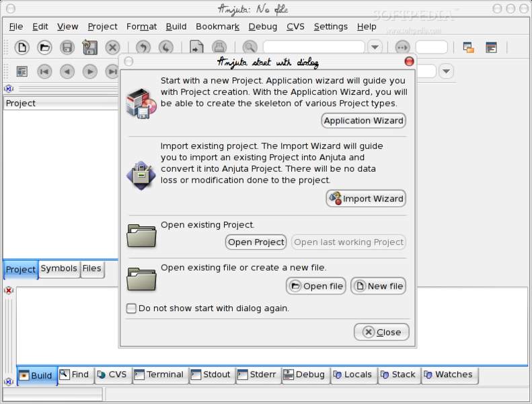
Task: Switch to Find message tab
Action: point(75,375)
